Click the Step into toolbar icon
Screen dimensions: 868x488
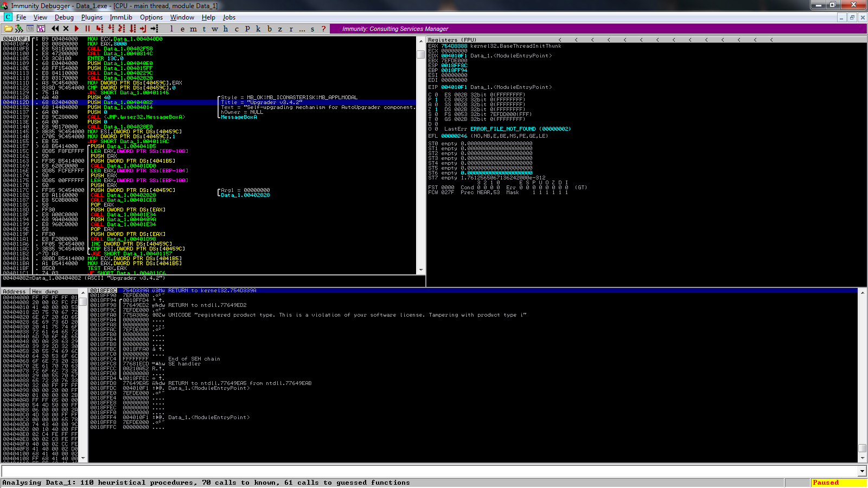point(99,29)
